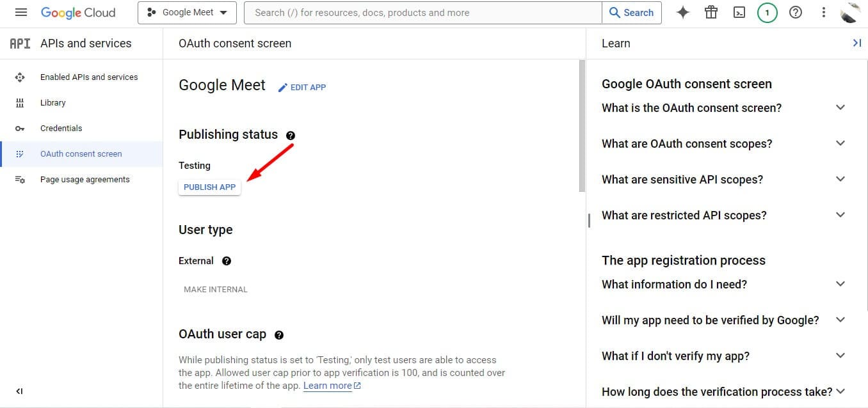Screen dimensions: 868x408
Task: Click the PUBLISH APP button
Action: (209, 187)
